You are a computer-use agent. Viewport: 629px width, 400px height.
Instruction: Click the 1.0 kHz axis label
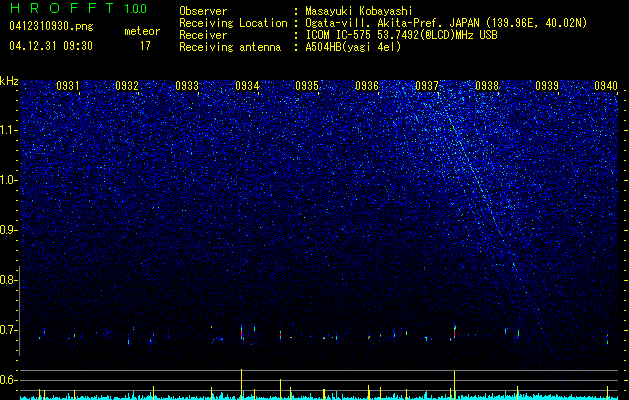coord(8,180)
